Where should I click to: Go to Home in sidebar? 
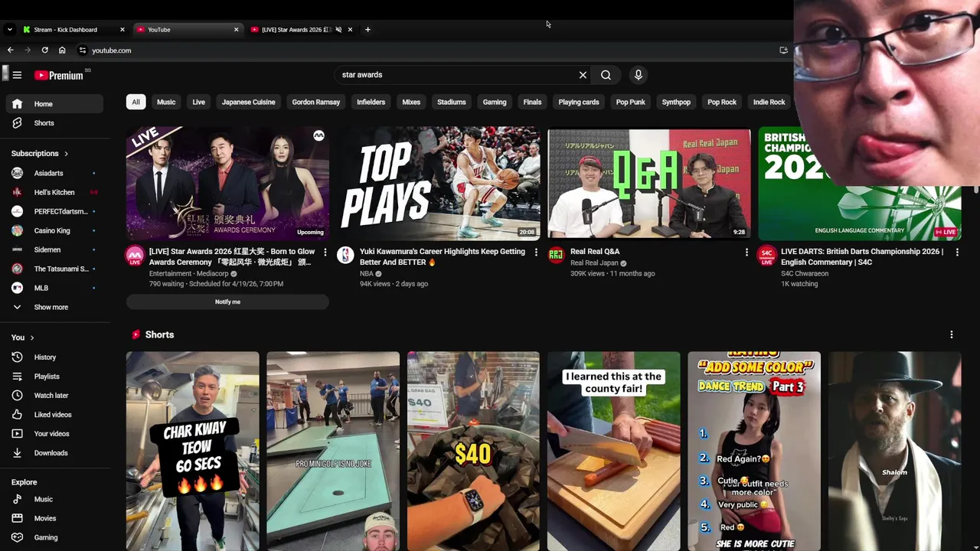(x=54, y=104)
